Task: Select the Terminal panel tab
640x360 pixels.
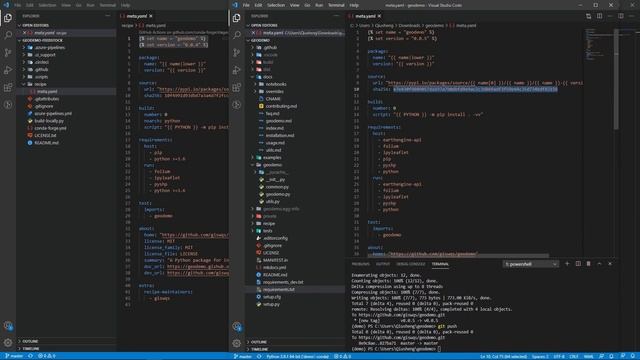Action: tap(440, 264)
